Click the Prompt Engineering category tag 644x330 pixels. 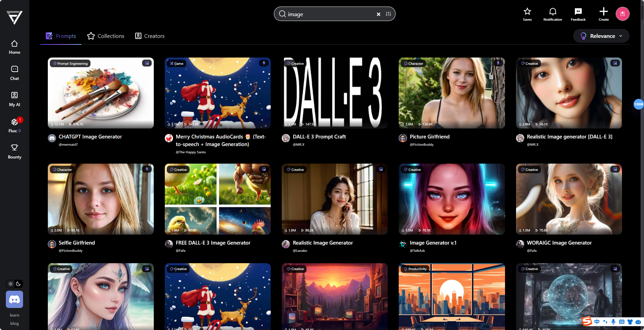[70, 63]
